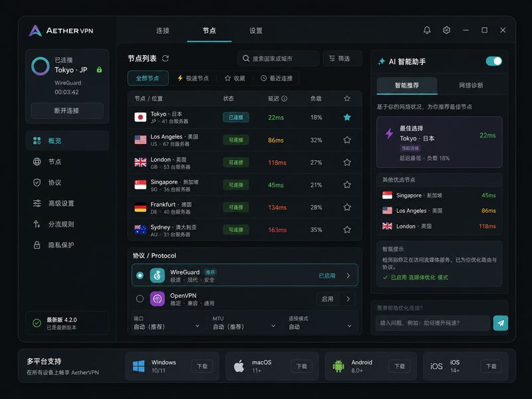This screenshot has height=399, width=532.
Task: Click the node search field
Action: [278, 59]
